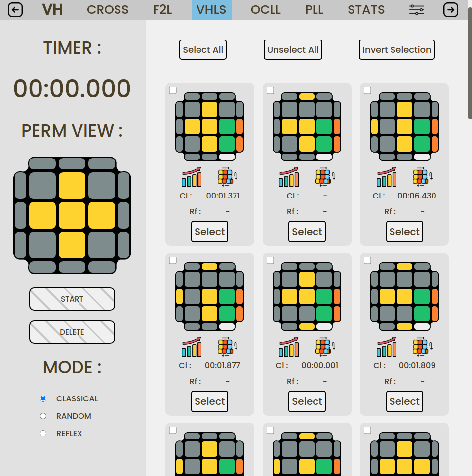Click the Invert Selection button
This screenshot has width=472, height=476.
396,50
